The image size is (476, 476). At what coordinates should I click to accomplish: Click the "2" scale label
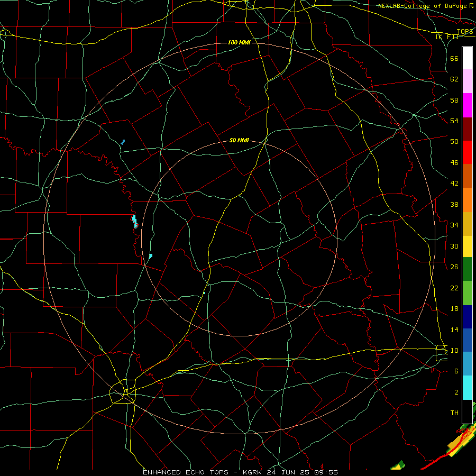(456, 392)
